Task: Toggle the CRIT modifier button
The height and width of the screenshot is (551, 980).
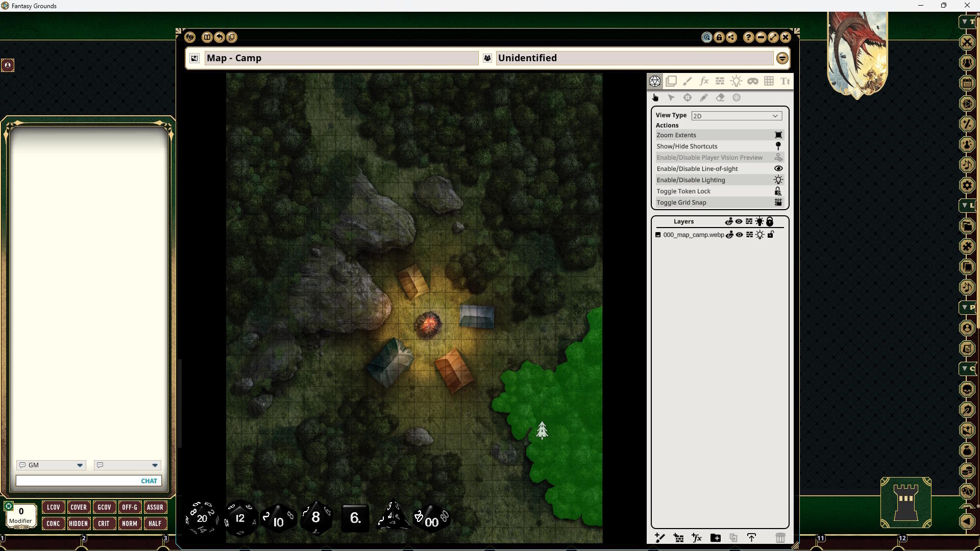Action: click(104, 523)
